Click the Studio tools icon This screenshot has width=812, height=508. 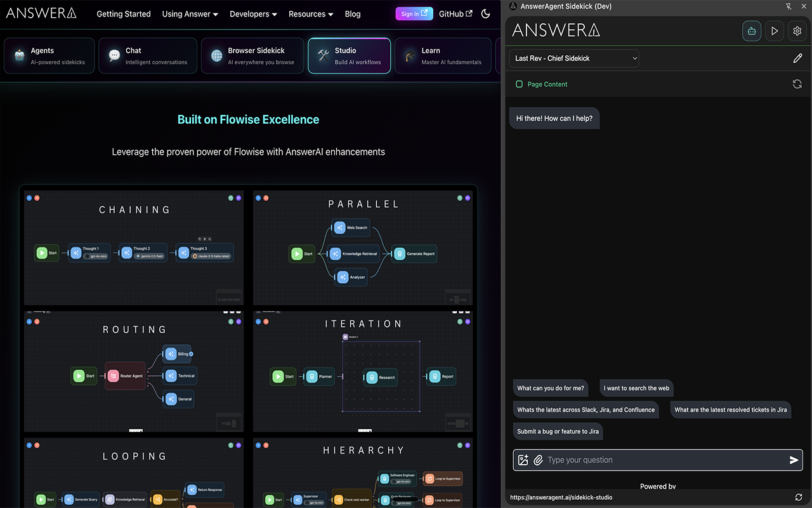[324, 56]
